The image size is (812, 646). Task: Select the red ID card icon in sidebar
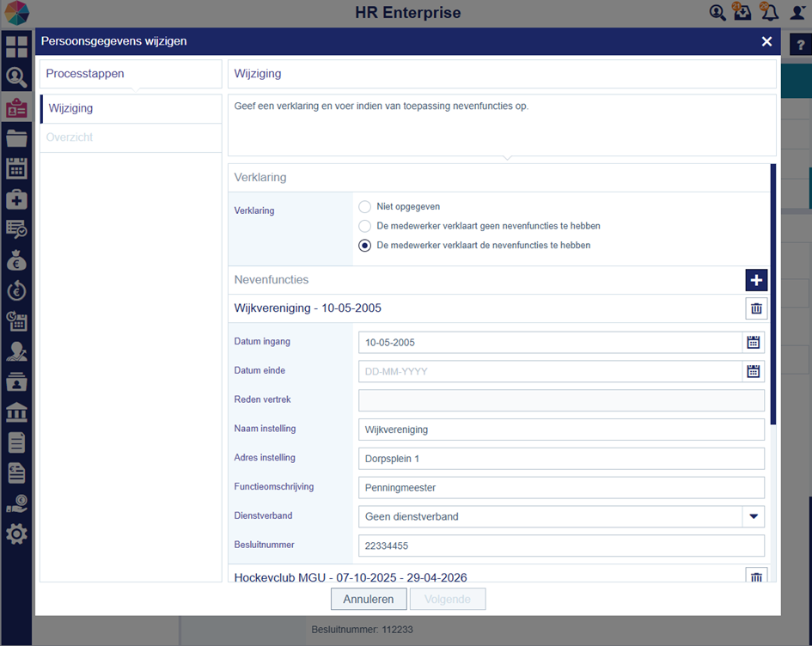pos(16,108)
